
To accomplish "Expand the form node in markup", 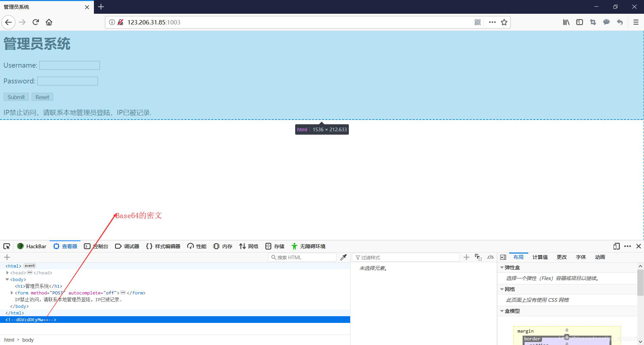I will click(x=12, y=293).
